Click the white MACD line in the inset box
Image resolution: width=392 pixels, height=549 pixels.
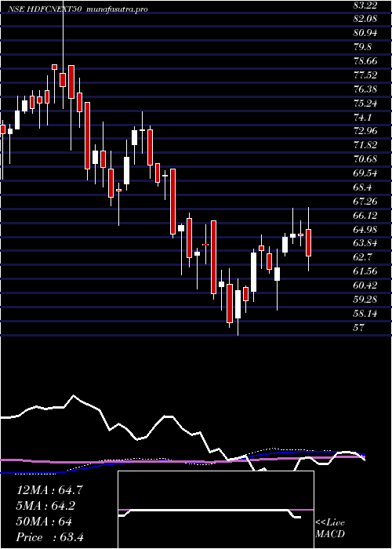pyautogui.click(x=209, y=512)
